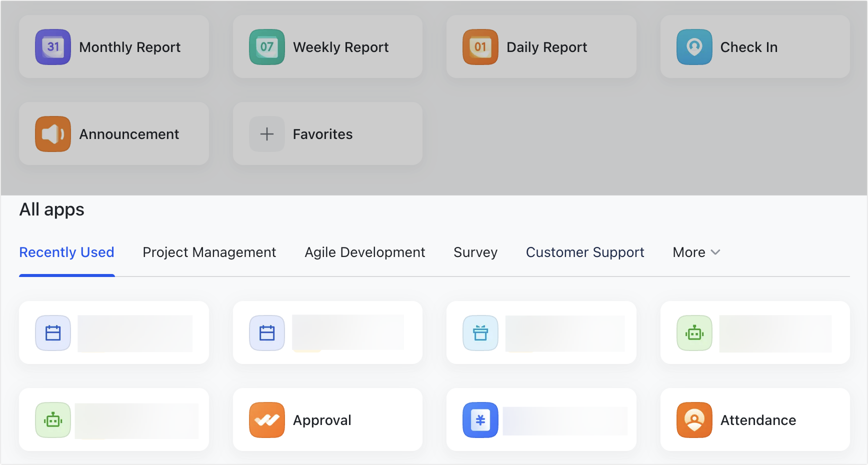Open the Monthly Report calendar icon
868x465 pixels.
[x=53, y=47]
